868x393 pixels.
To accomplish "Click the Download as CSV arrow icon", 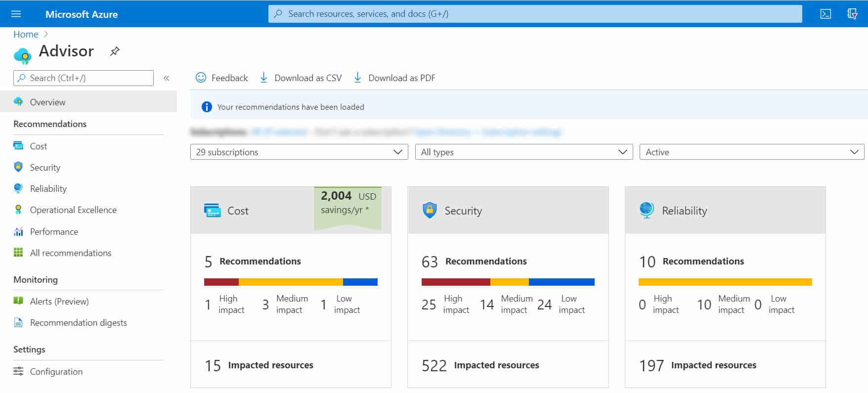I will point(264,78).
